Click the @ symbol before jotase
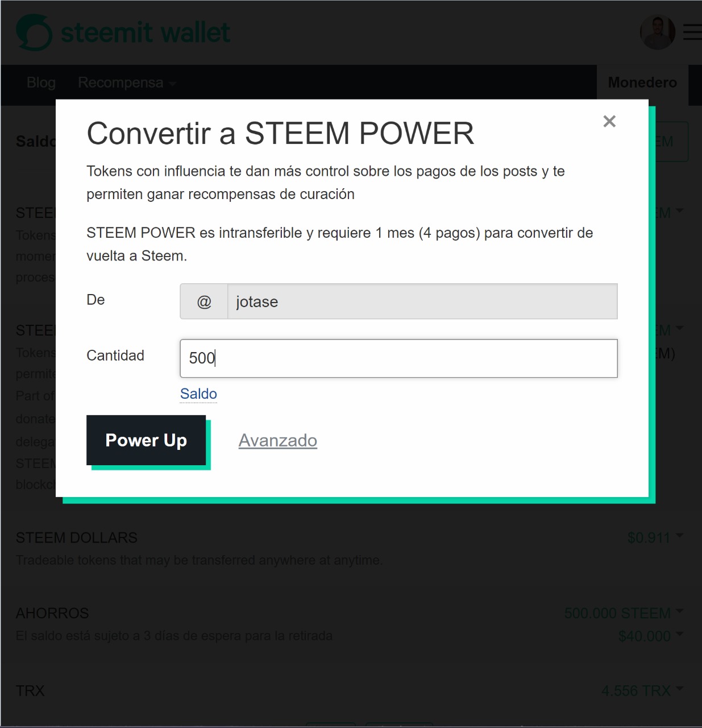The width and height of the screenshot is (702, 728). coord(204,301)
